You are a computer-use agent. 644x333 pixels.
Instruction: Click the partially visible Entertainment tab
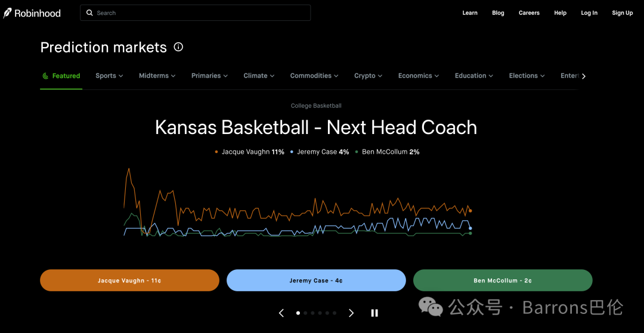569,76
